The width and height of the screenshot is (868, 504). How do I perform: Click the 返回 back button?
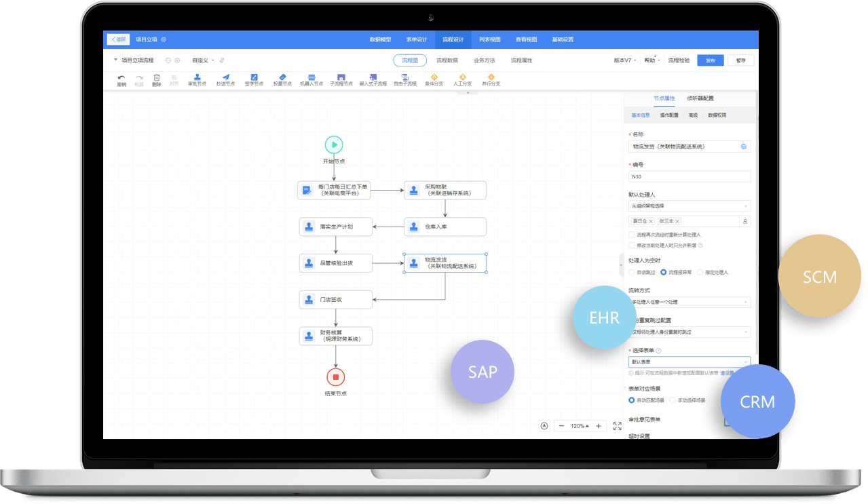click(x=118, y=39)
